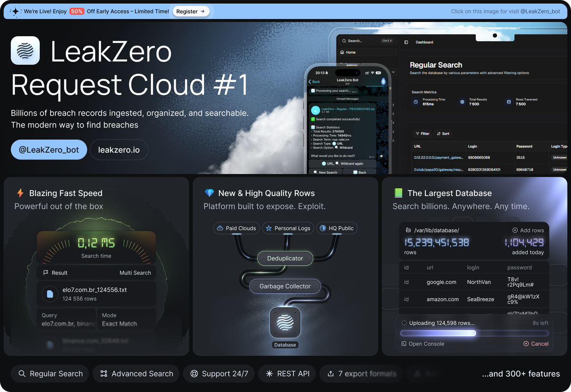This screenshot has height=392, width=571.
Task: Click the lightning bolt icon beside Blazing Fast Speed
Action: [21, 193]
